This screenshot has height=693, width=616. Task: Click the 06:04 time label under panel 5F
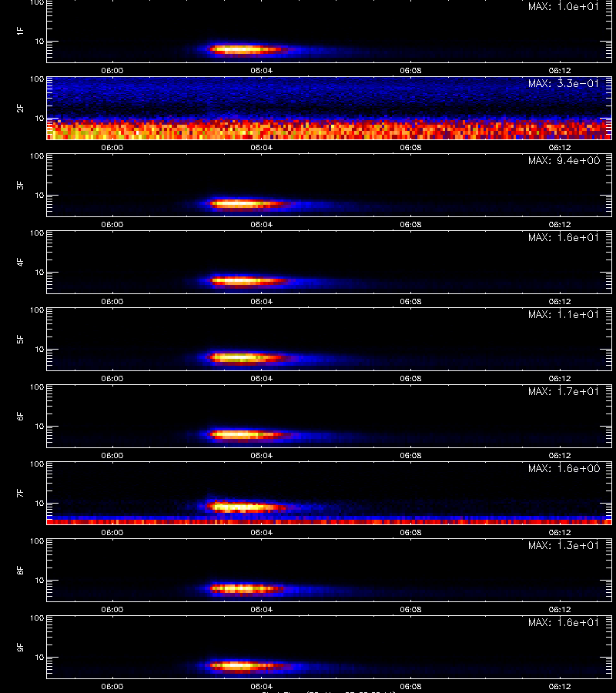coord(261,378)
